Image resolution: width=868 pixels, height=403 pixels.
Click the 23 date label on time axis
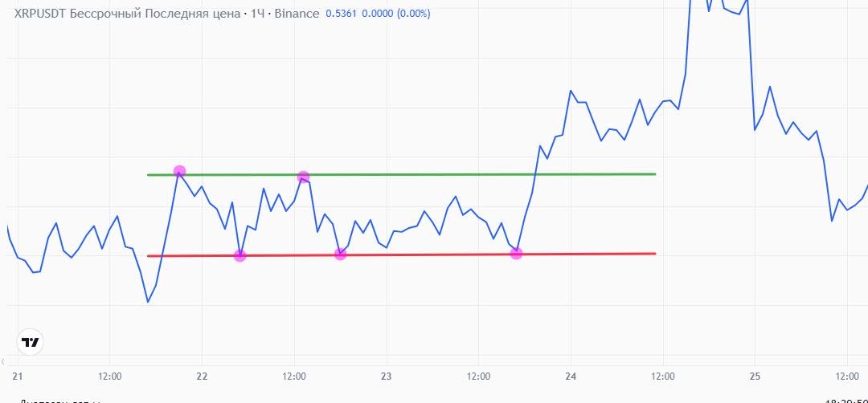point(386,377)
